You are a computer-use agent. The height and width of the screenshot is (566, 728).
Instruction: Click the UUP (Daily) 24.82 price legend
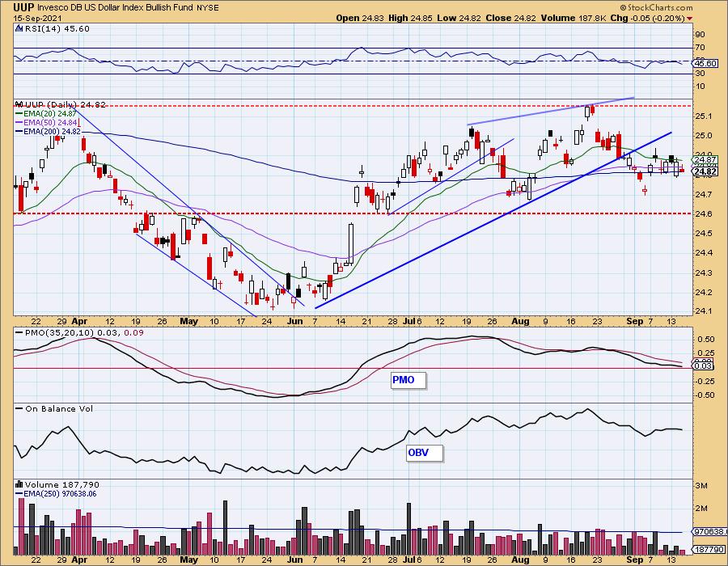(x=60, y=104)
